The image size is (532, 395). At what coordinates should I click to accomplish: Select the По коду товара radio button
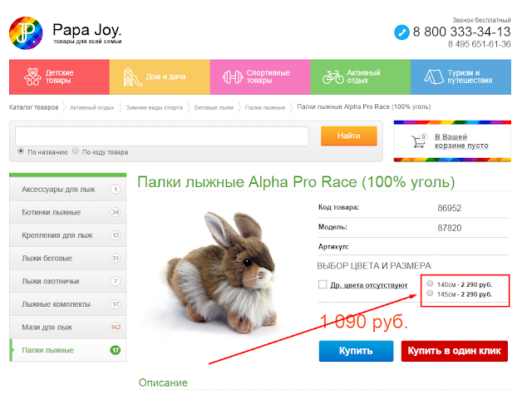(76, 151)
